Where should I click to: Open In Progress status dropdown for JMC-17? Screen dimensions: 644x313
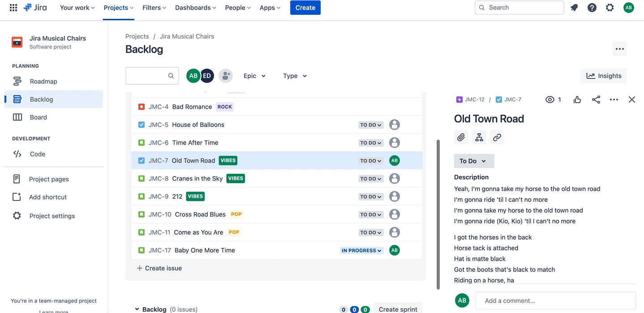(362, 251)
